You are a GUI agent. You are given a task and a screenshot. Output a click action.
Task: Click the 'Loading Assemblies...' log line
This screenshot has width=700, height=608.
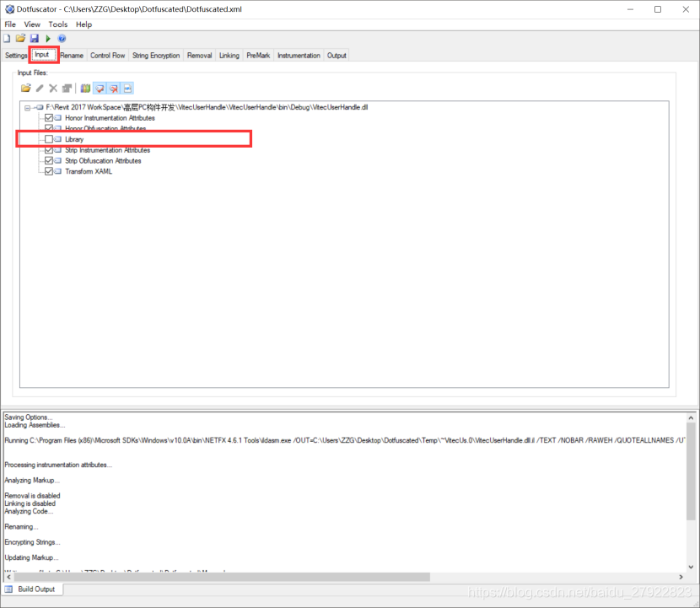(35, 425)
